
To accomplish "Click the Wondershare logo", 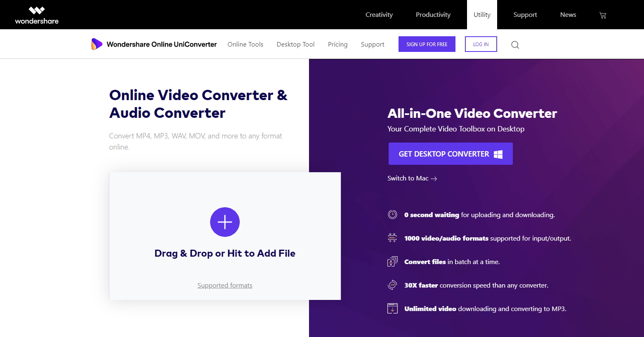I will (37, 15).
